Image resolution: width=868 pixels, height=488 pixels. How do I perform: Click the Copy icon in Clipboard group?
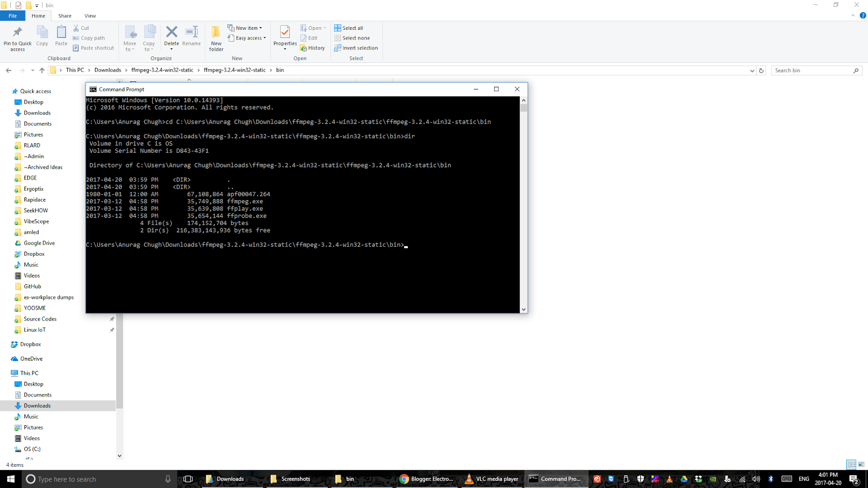[42, 32]
